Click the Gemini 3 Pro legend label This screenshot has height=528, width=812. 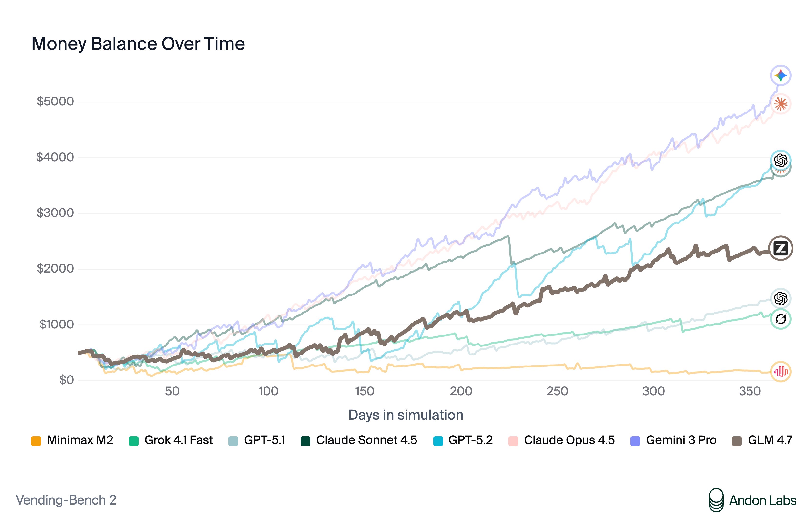coord(681,440)
